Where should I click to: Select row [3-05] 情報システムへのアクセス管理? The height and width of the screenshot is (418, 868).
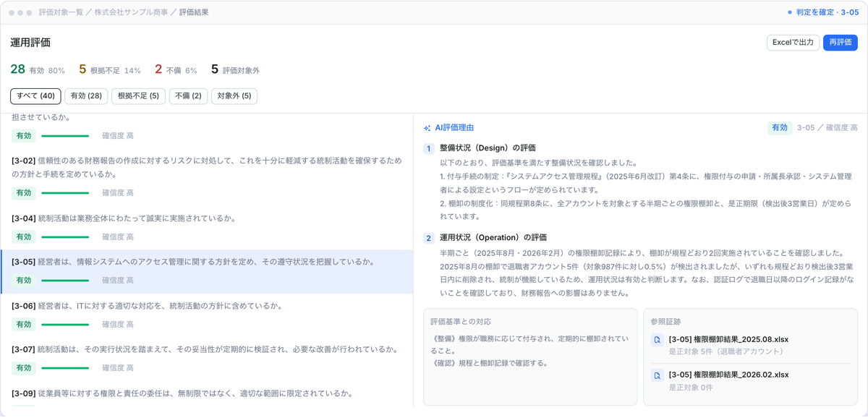point(207,272)
